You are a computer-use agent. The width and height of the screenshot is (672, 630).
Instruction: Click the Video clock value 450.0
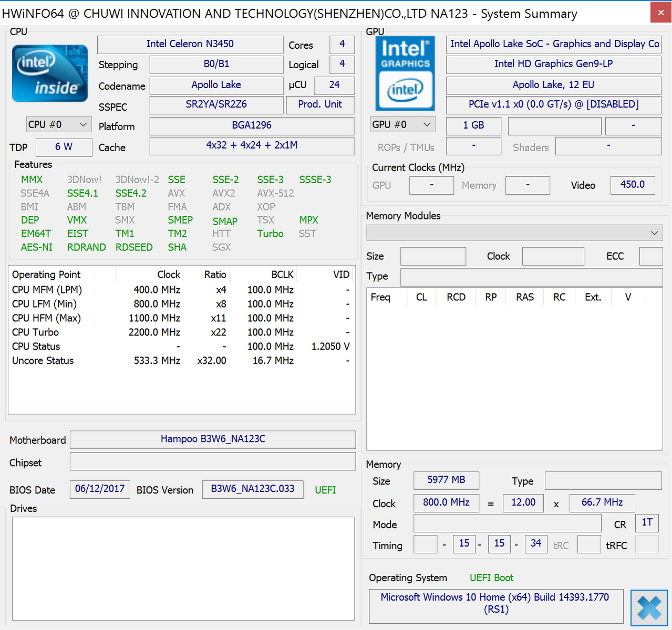[x=633, y=185]
